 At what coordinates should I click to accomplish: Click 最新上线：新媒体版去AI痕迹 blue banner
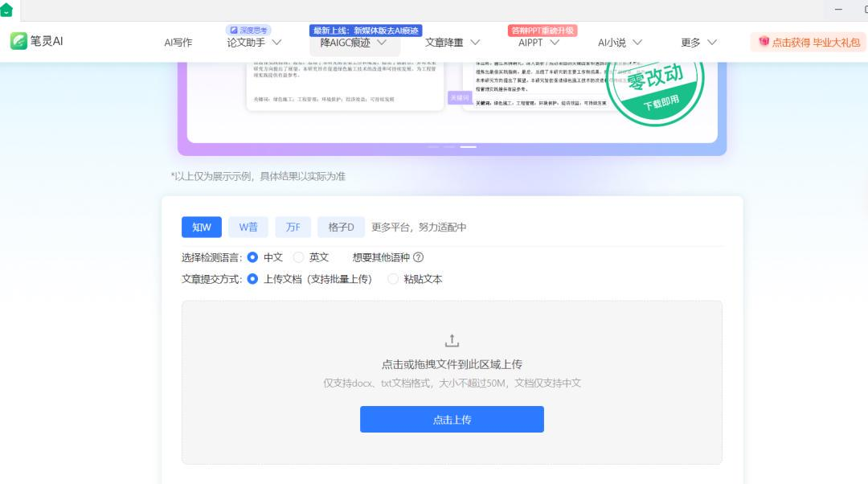(x=366, y=31)
